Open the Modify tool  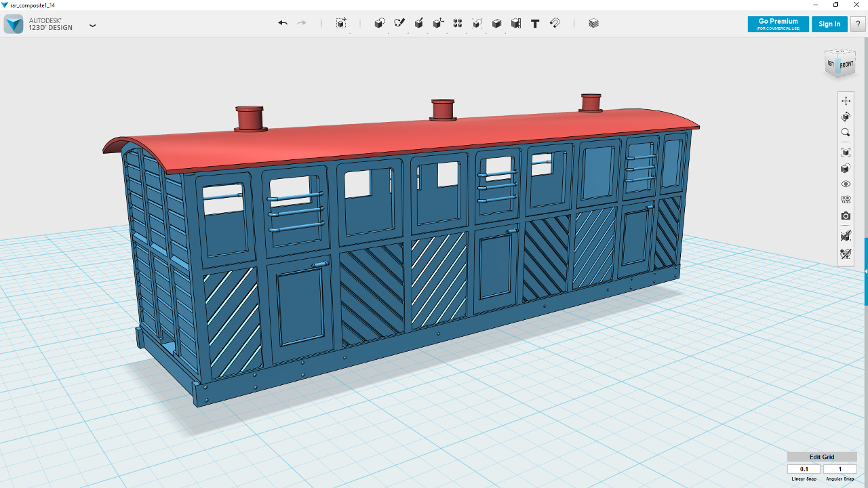click(x=438, y=23)
